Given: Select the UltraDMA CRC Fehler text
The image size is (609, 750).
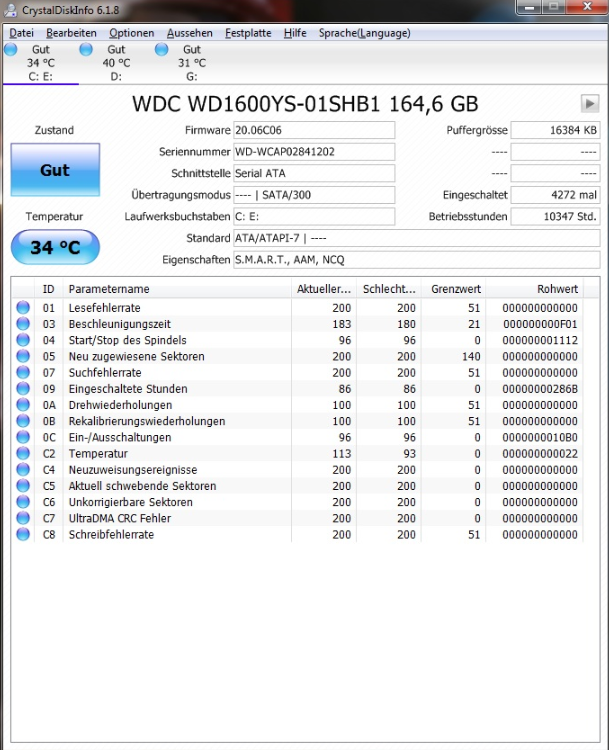Looking at the screenshot, I should tap(120, 518).
